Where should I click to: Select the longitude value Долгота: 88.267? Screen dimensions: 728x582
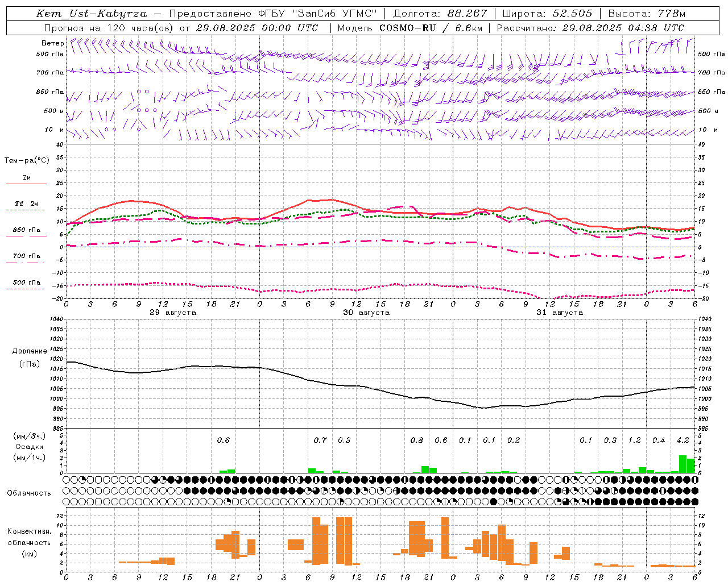tap(440, 14)
